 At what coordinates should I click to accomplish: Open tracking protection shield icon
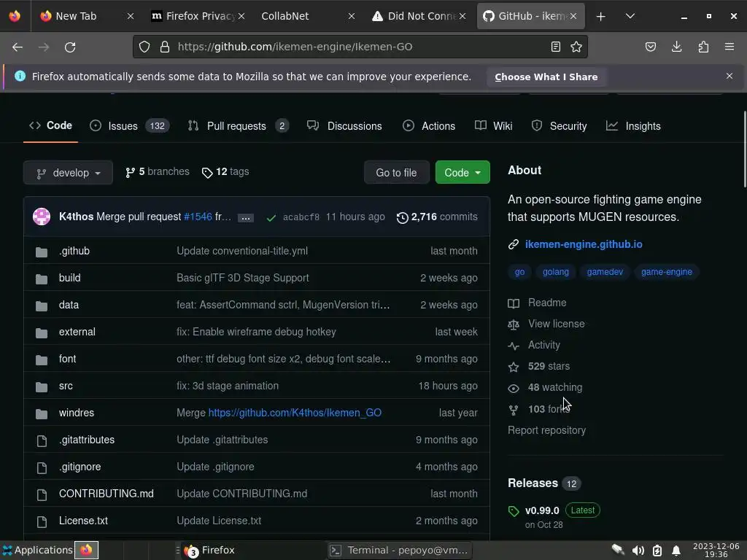[x=144, y=47]
